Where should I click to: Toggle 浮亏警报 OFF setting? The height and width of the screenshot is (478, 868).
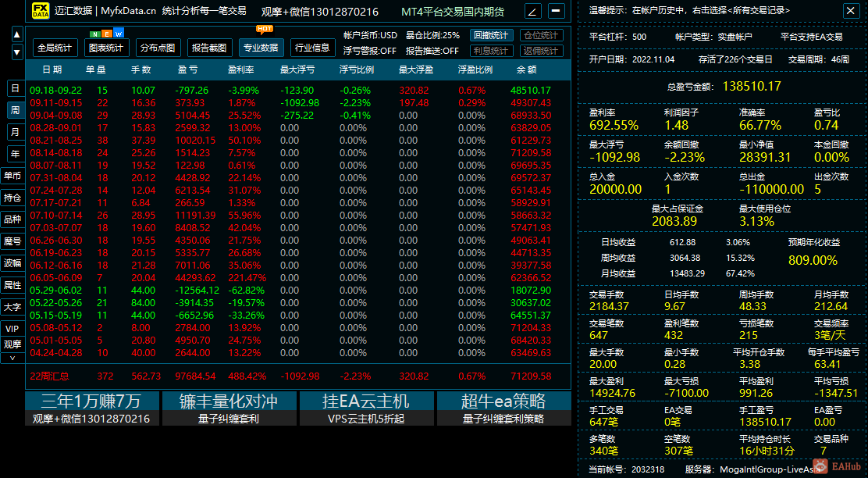tap(370, 51)
